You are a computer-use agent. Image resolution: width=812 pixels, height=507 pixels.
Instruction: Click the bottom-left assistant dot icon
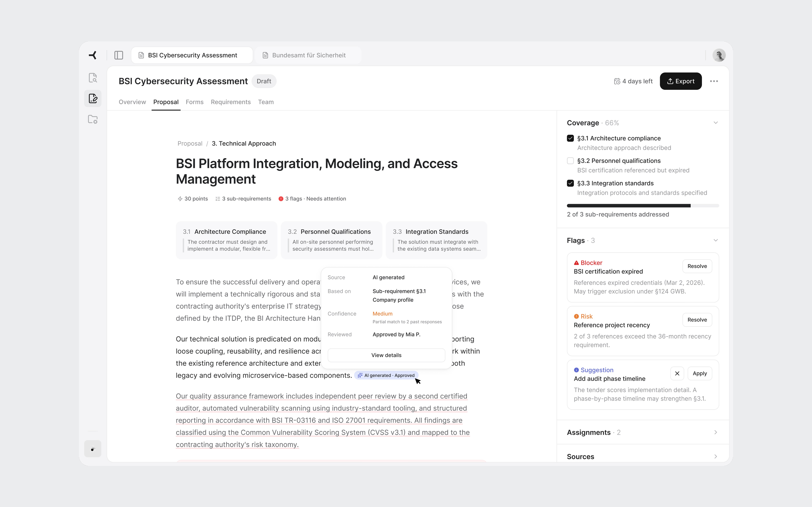tap(93, 449)
